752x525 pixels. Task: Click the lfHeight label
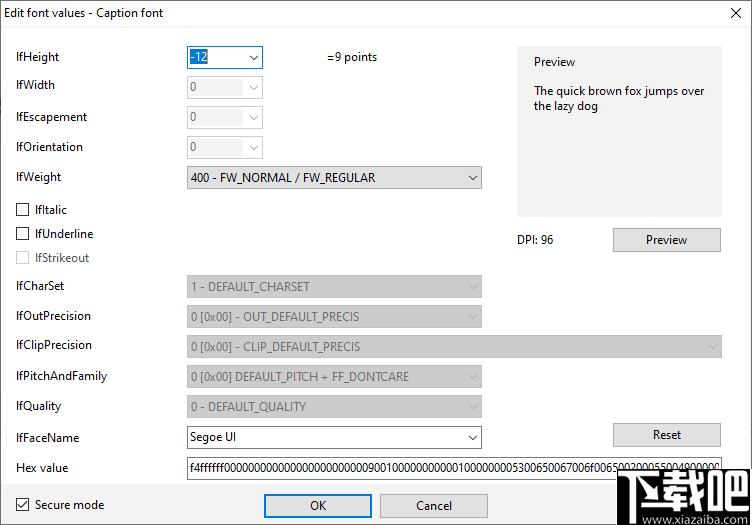pos(37,57)
